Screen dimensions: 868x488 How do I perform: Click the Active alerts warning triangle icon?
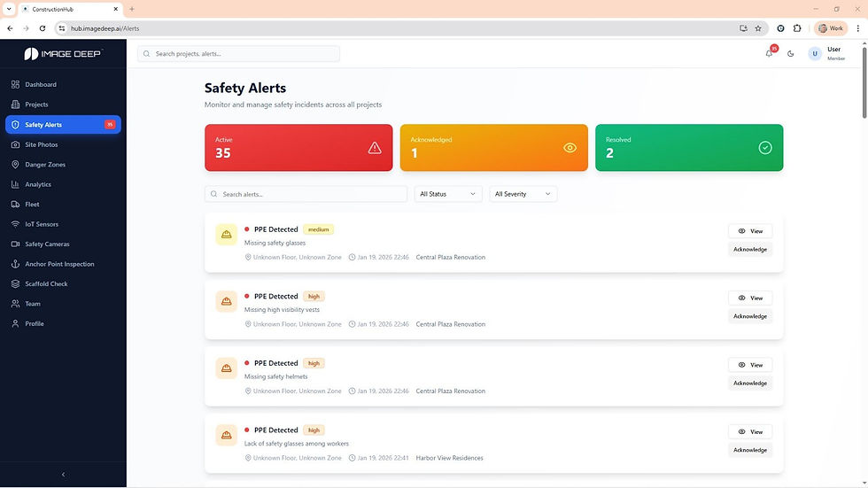click(x=375, y=148)
